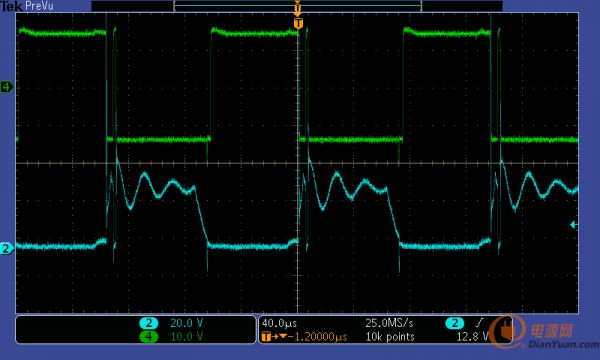The image size is (600, 360).
Task: Select channel 2 ground reference marker
Action: (6, 249)
